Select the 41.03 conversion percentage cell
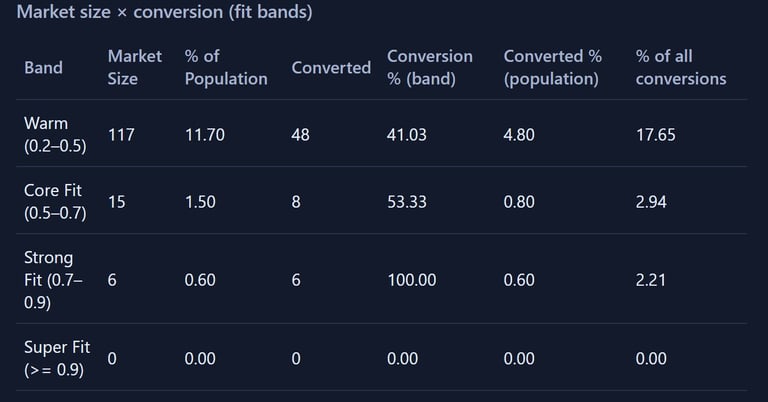768x402 pixels. click(x=406, y=134)
